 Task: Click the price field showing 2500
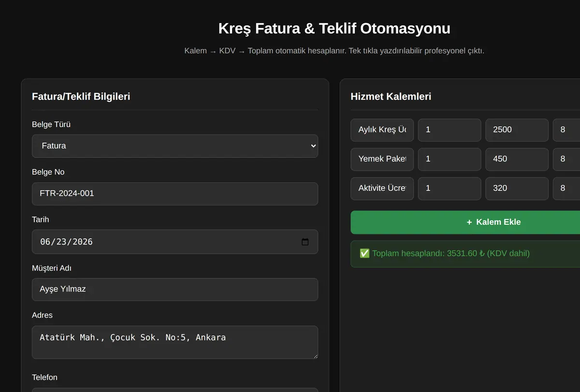click(517, 130)
